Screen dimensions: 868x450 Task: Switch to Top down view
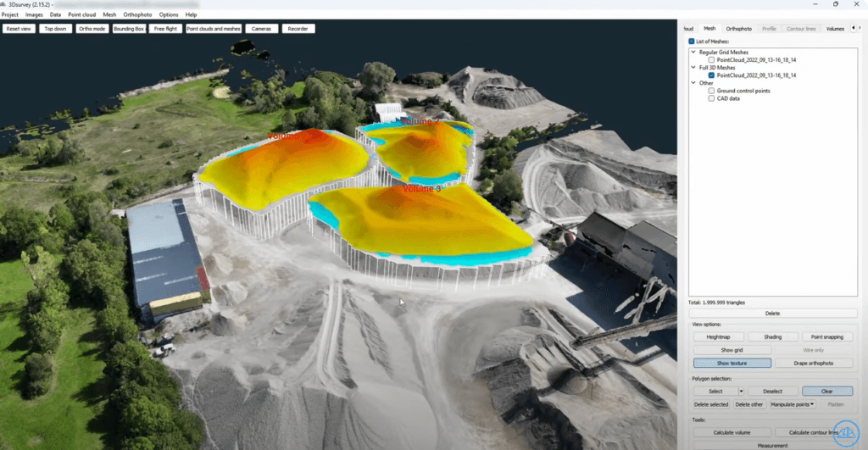click(55, 29)
